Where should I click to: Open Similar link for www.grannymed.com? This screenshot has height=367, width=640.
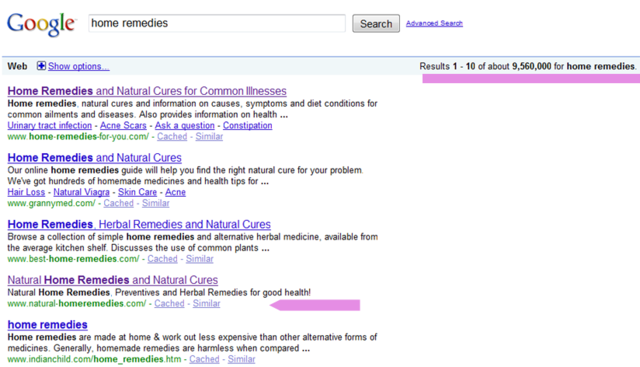156,203
